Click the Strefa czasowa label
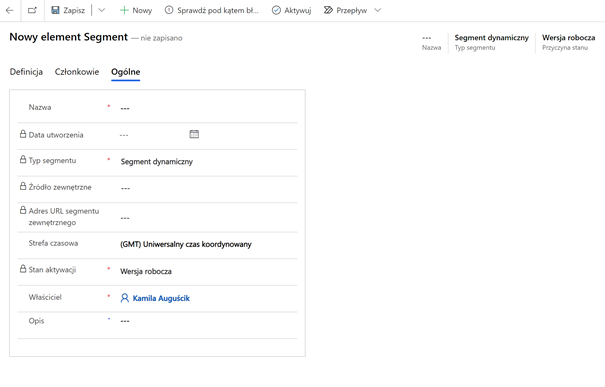This screenshot has width=605, height=387. click(x=53, y=243)
